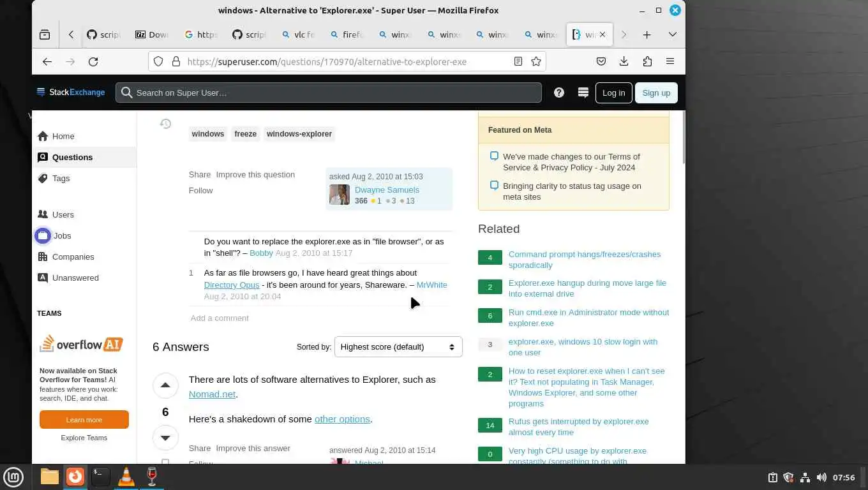
Task: Click the Sign up button
Action: coord(656,93)
